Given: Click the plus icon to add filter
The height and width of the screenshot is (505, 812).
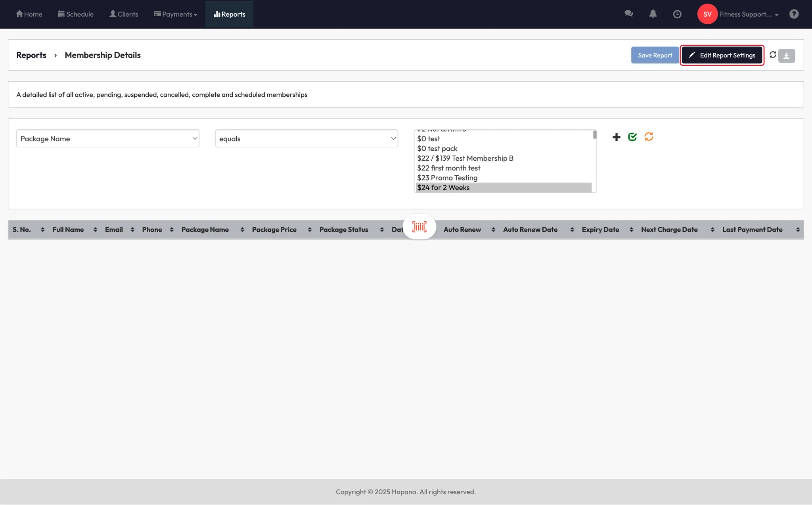Looking at the screenshot, I should coord(616,137).
